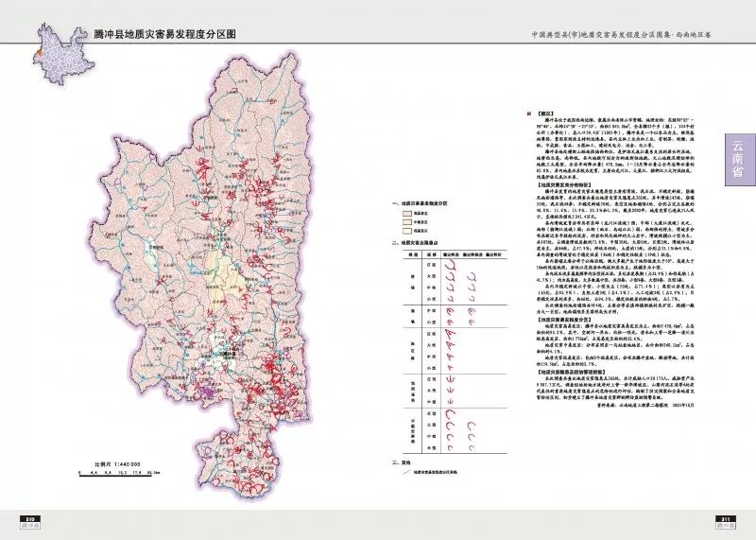
Task: Click the giant debris flow symbol in legend
Action: [452, 334]
